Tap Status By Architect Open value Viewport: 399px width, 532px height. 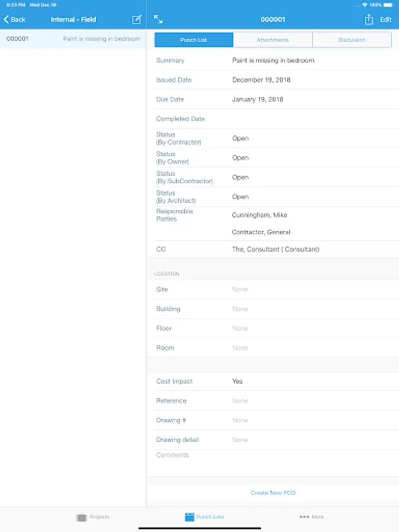pyautogui.click(x=240, y=197)
